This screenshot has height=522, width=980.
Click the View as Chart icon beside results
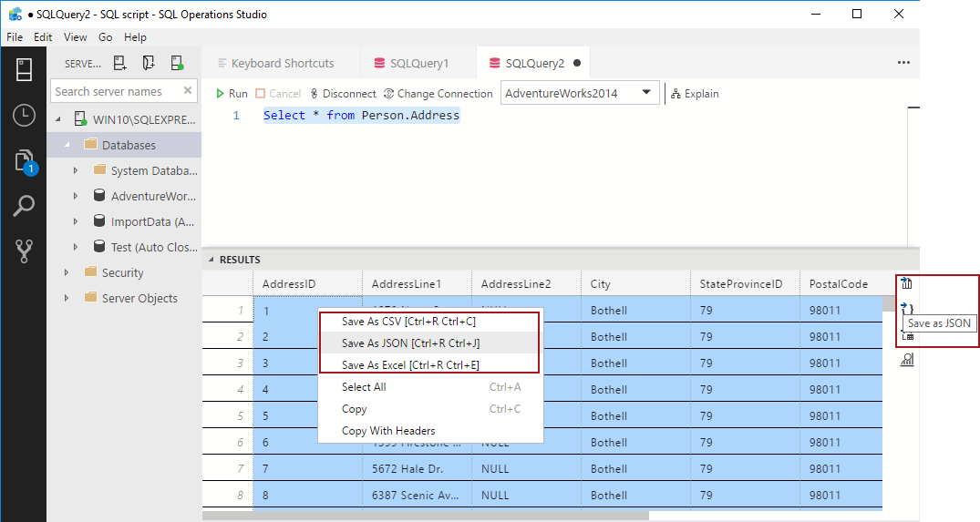(x=907, y=360)
